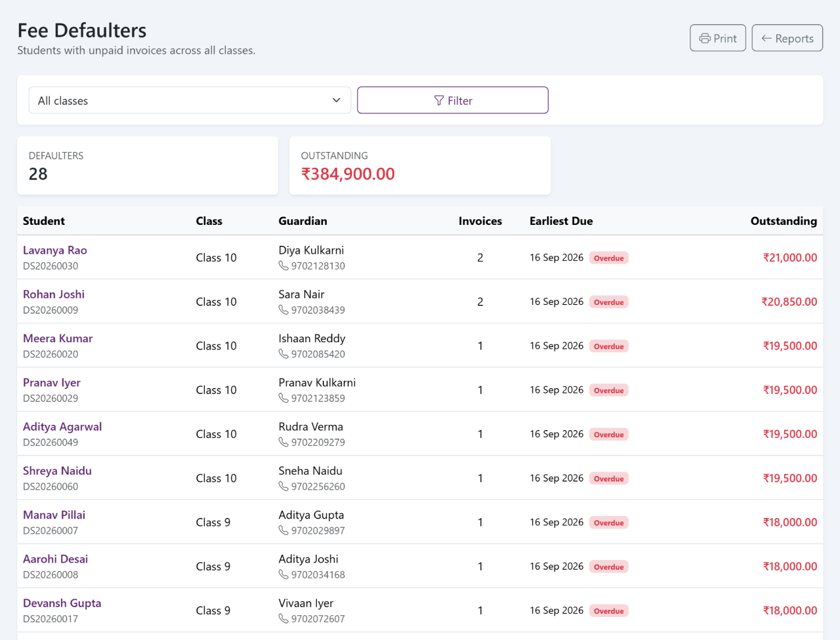Click phone icon beside 9702128130

coord(283,266)
